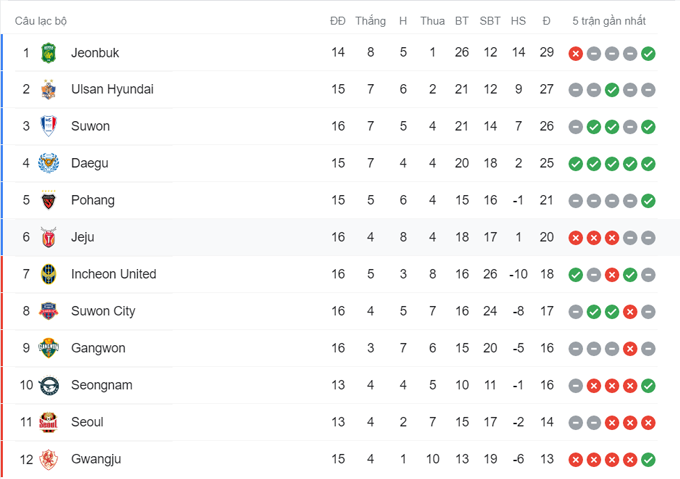The height and width of the screenshot is (479, 680).
Task: Open the Seongnam team name link
Action: [101, 385]
